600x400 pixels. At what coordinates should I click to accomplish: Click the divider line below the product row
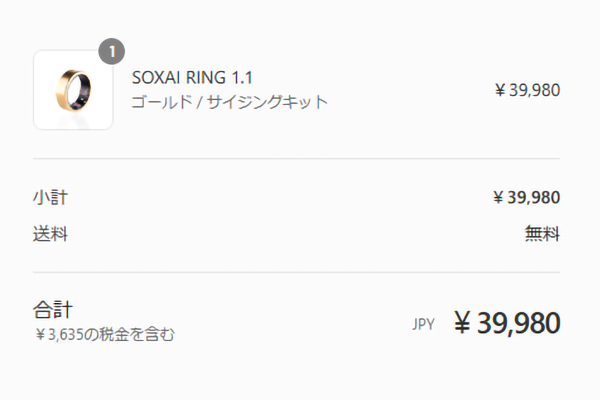(x=296, y=158)
